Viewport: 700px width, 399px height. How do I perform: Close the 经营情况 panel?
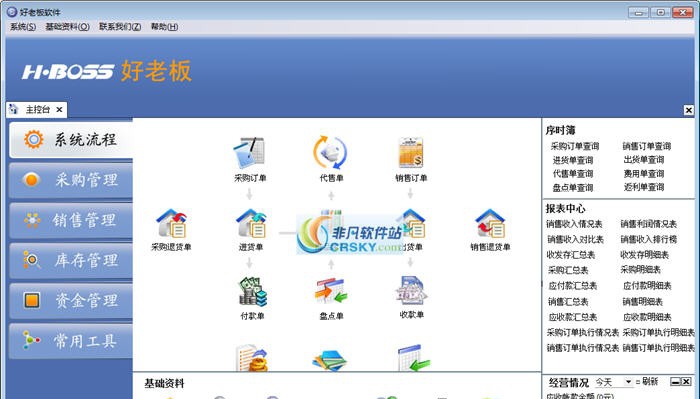[686, 382]
